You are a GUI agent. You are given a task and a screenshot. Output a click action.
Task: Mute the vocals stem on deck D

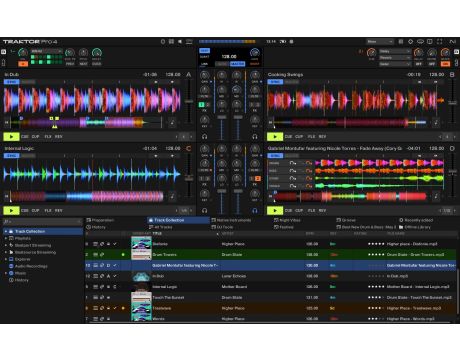click(292, 186)
